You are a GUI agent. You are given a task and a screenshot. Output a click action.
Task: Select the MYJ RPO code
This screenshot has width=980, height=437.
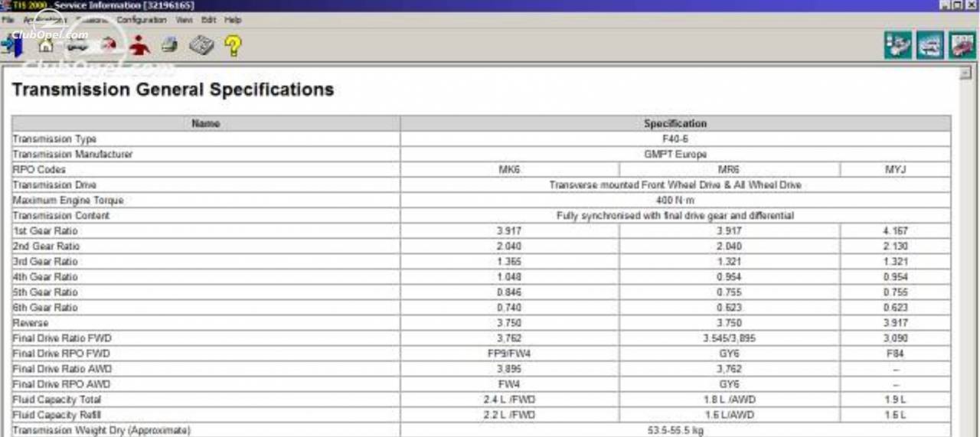click(x=896, y=170)
